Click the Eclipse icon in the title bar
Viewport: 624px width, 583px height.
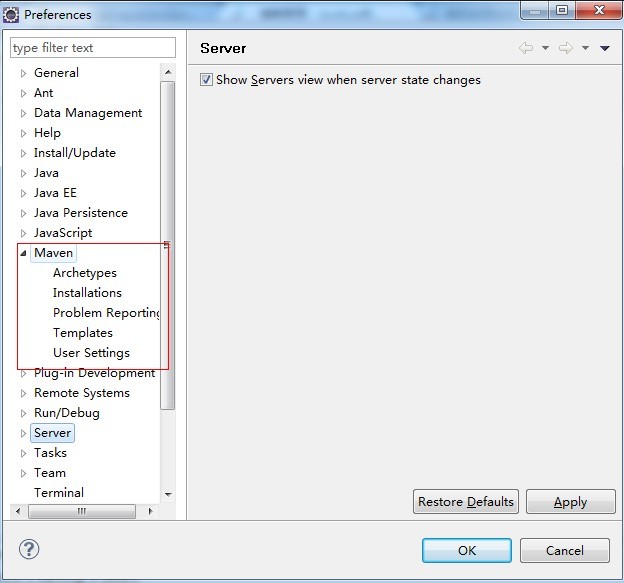11,15
